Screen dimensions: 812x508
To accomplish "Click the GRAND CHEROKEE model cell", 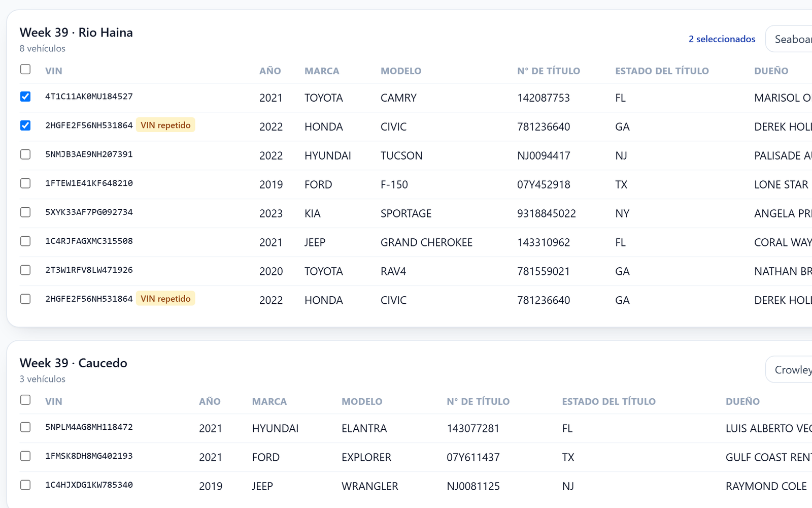I will click(426, 243).
